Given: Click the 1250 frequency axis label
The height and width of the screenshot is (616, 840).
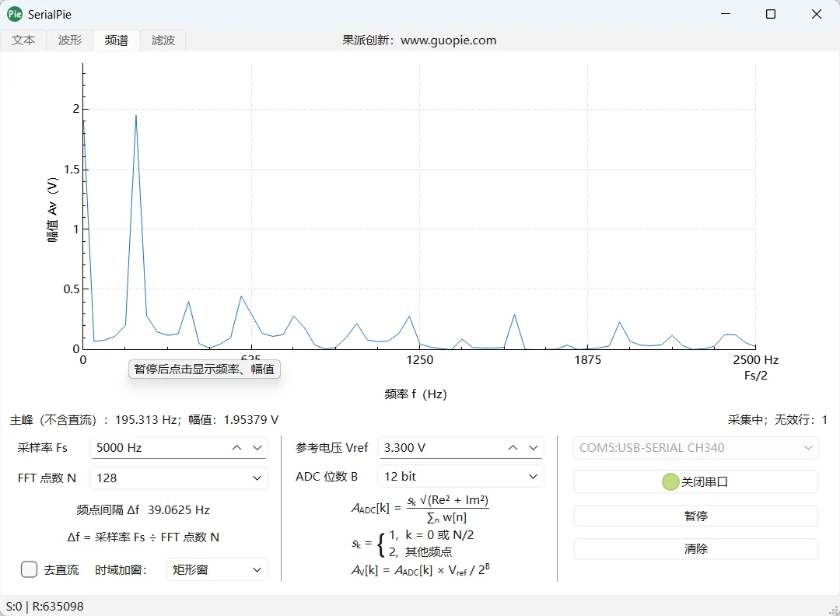Looking at the screenshot, I should click(x=419, y=360).
